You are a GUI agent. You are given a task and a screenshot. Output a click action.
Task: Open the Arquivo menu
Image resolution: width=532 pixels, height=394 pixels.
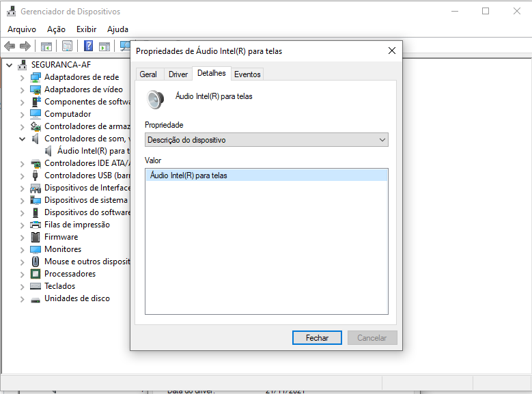[22, 29]
